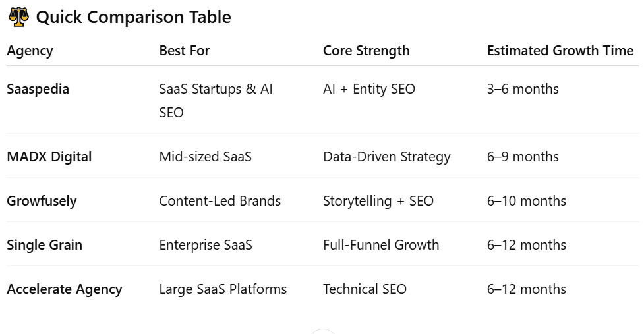Select the MADX Digital agency name
The width and height of the screenshot is (644, 334).
[49, 157]
